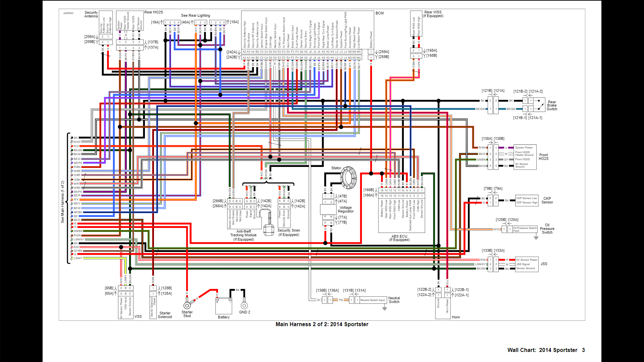Click the CKP Sensor Low pin label

click(x=527, y=198)
